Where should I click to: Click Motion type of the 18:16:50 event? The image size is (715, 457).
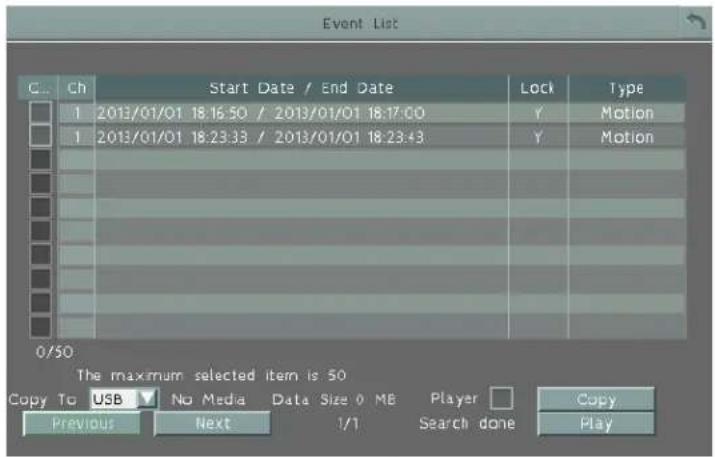coord(627,113)
